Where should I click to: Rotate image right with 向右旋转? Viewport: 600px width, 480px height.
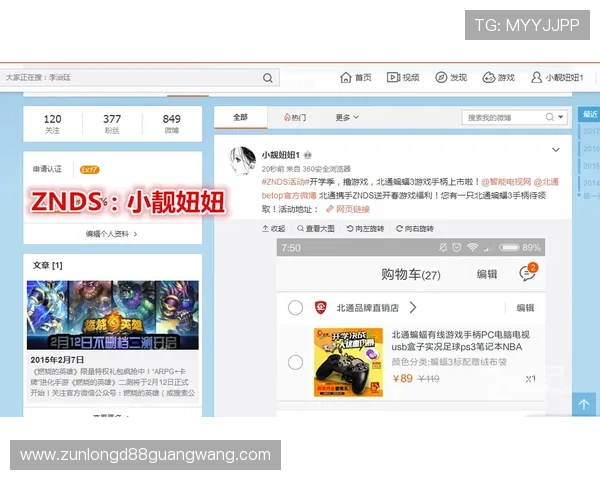point(414,229)
